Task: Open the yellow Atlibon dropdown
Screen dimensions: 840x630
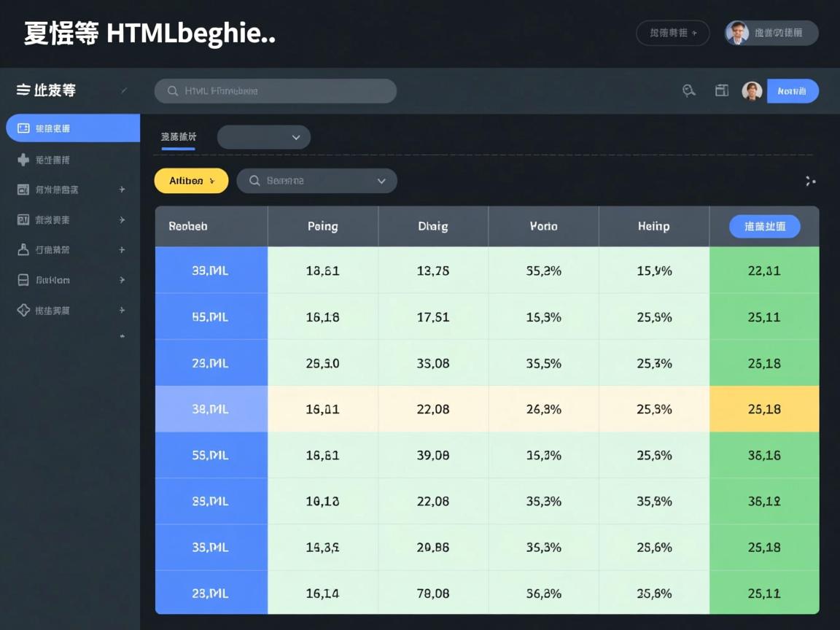Action: coord(191,181)
